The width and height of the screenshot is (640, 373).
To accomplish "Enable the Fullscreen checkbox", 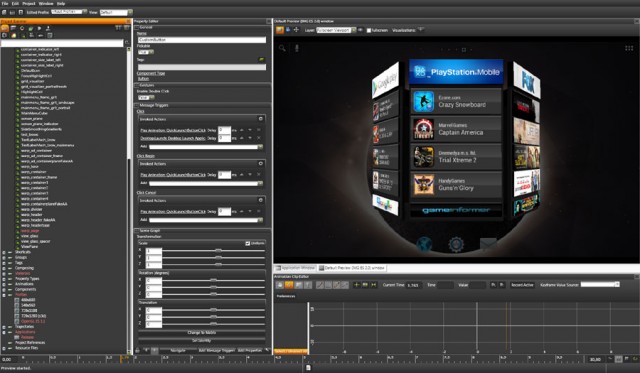I will [x=369, y=30].
